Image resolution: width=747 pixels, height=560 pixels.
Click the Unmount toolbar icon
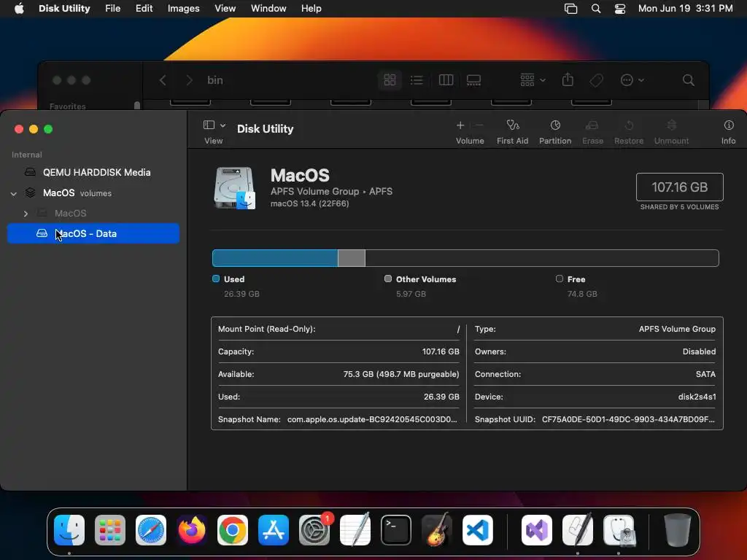point(671,125)
